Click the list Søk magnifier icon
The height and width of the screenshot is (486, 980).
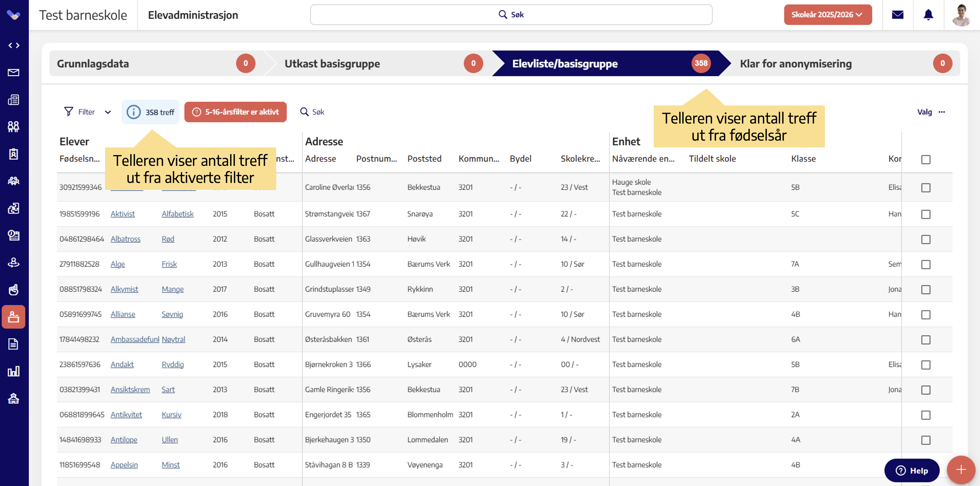[x=305, y=112]
